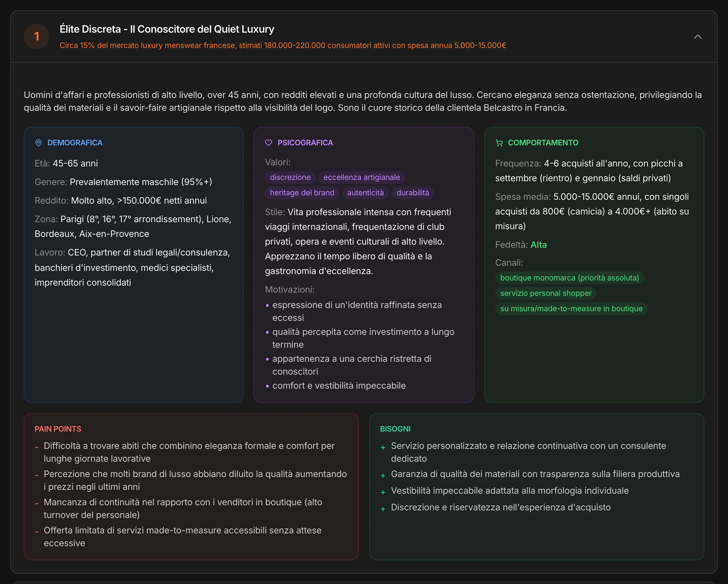The image size is (728, 584).
Task: Click the PAIN POINTS heading
Action: [x=58, y=429]
